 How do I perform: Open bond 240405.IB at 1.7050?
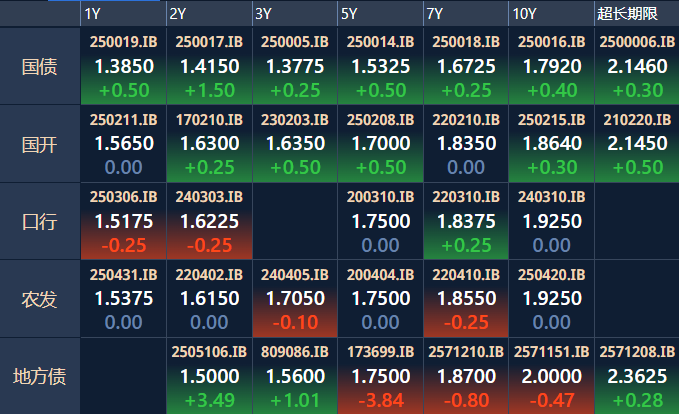pos(293,299)
